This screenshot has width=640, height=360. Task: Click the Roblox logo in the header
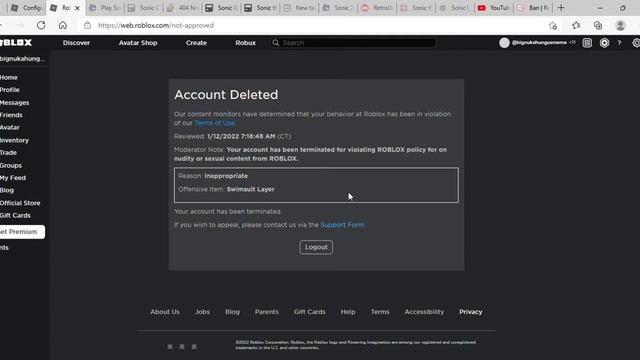click(x=16, y=42)
